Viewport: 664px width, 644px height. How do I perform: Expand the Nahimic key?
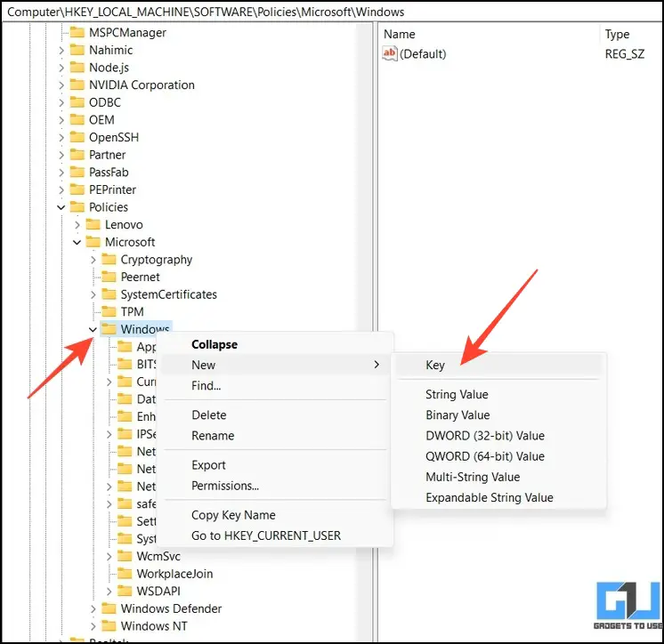pos(61,51)
